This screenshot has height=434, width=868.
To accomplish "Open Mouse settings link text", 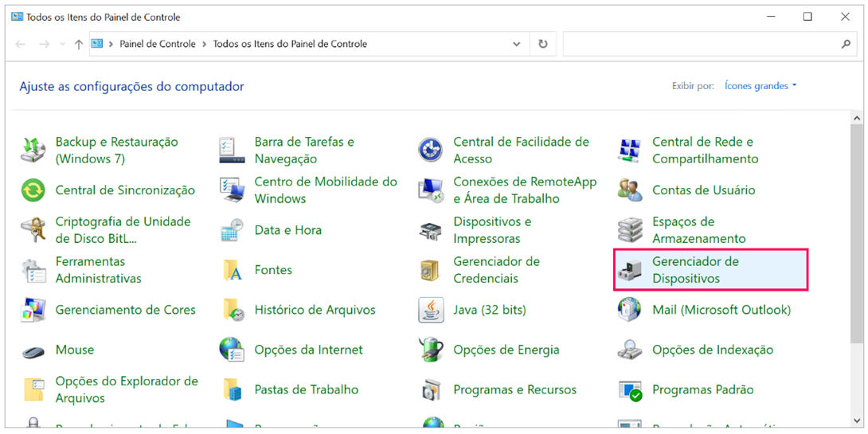I will (75, 350).
